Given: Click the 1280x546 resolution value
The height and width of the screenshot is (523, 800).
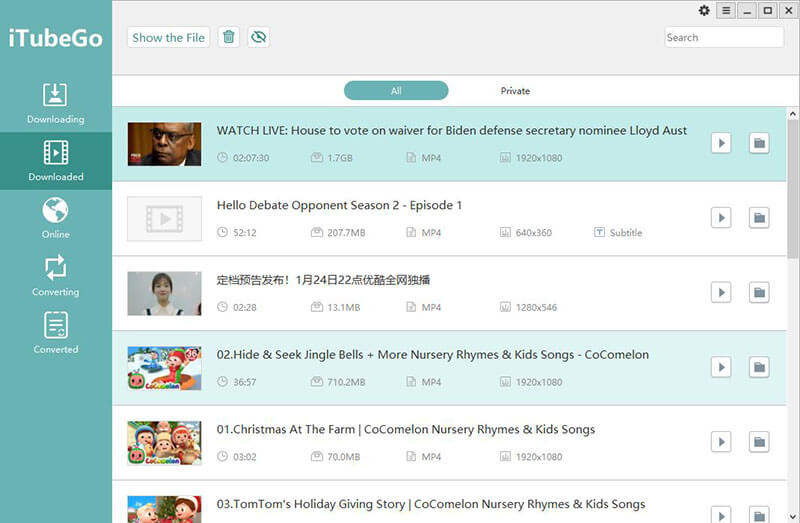Looking at the screenshot, I should (536, 307).
